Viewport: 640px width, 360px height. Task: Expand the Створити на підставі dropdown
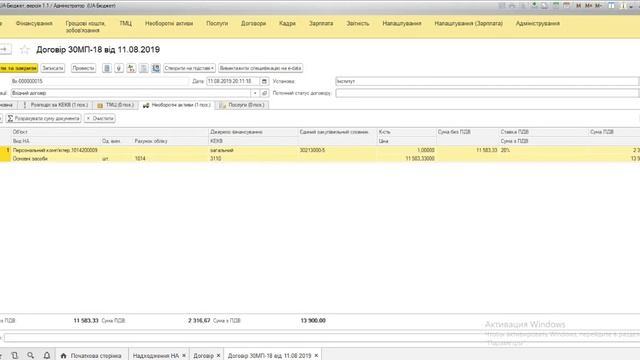(189, 68)
